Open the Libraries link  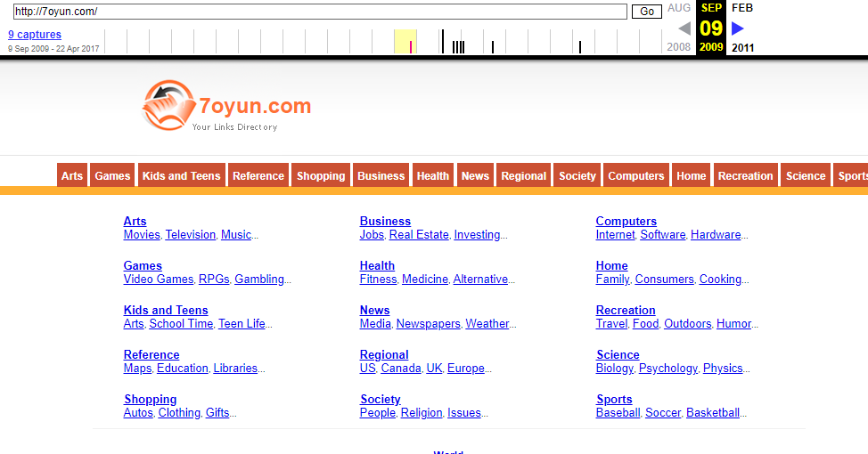click(x=235, y=369)
